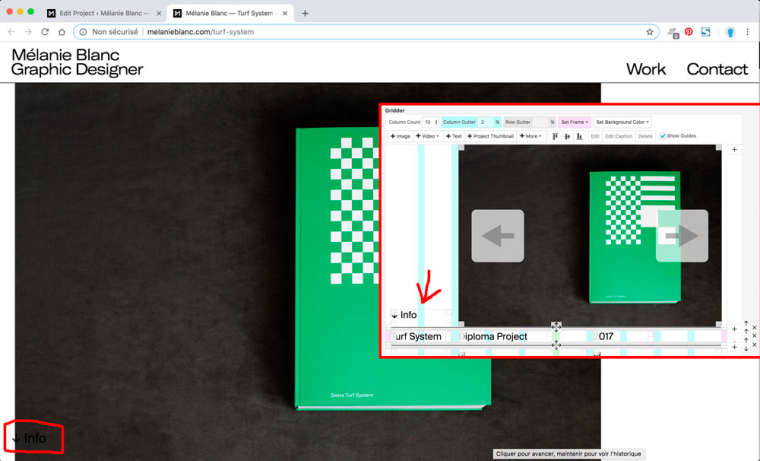Expand the More dropdown in Gridder
Image resolution: width=760 pixels, height=461 pixels.
[x=531, y=136]
